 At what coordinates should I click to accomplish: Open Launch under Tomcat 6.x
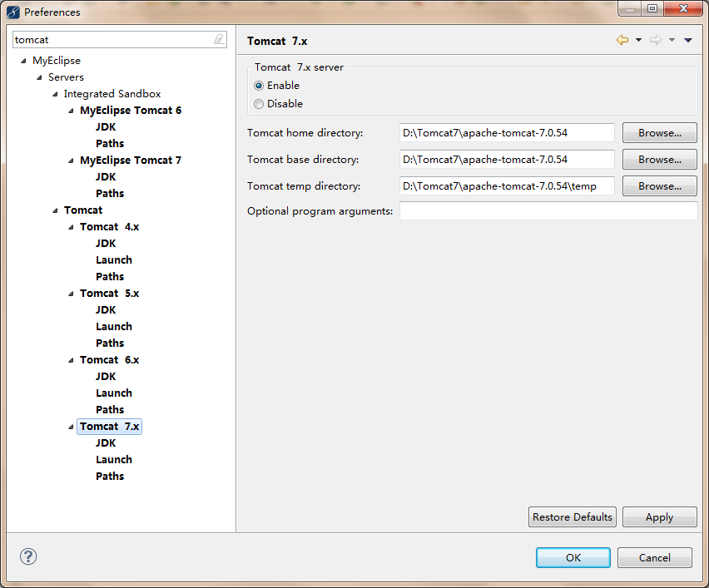coord(114,393)
